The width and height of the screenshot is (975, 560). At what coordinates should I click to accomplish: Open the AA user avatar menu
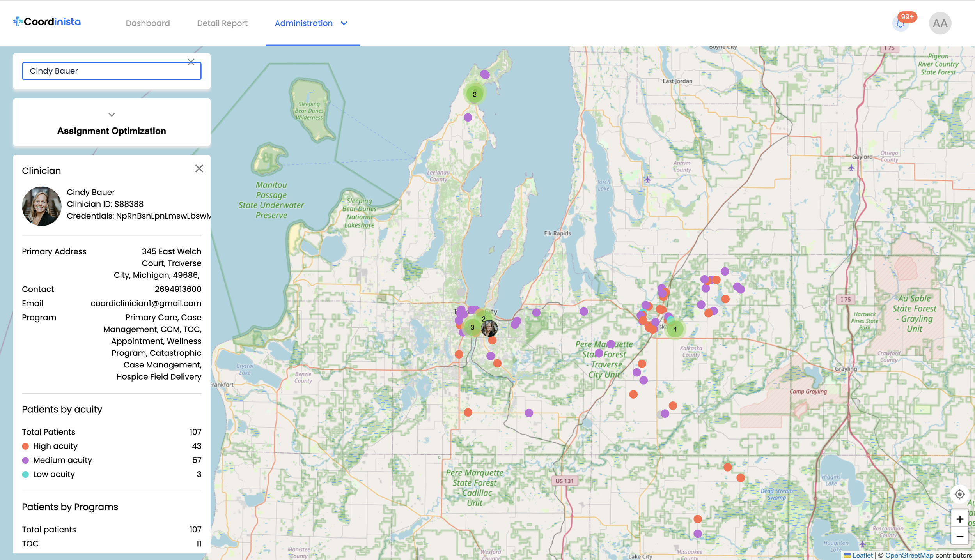(940, 23)
